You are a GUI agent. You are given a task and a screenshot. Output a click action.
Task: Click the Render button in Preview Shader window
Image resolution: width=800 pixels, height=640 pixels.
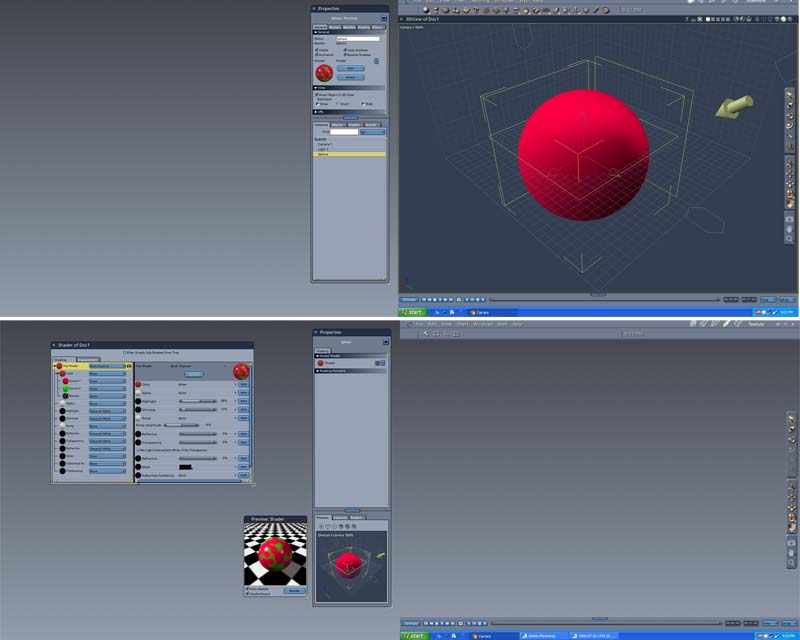coord(294,590)
